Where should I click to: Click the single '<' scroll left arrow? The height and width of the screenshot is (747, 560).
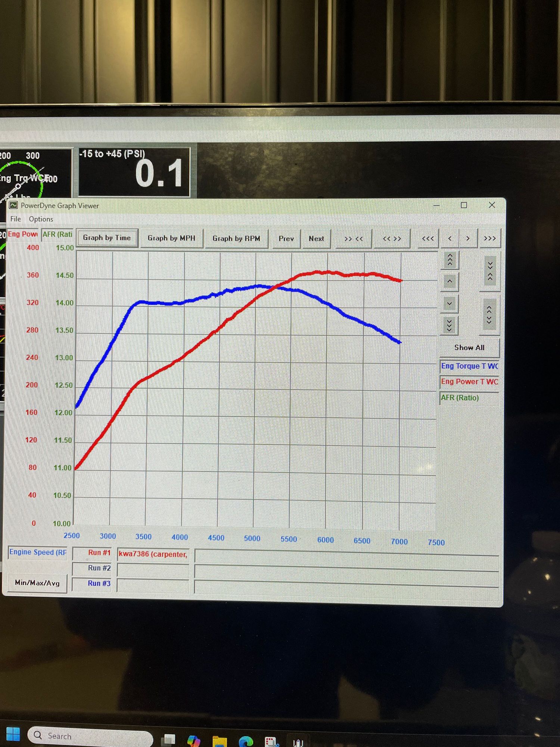(x=450, y=239)
